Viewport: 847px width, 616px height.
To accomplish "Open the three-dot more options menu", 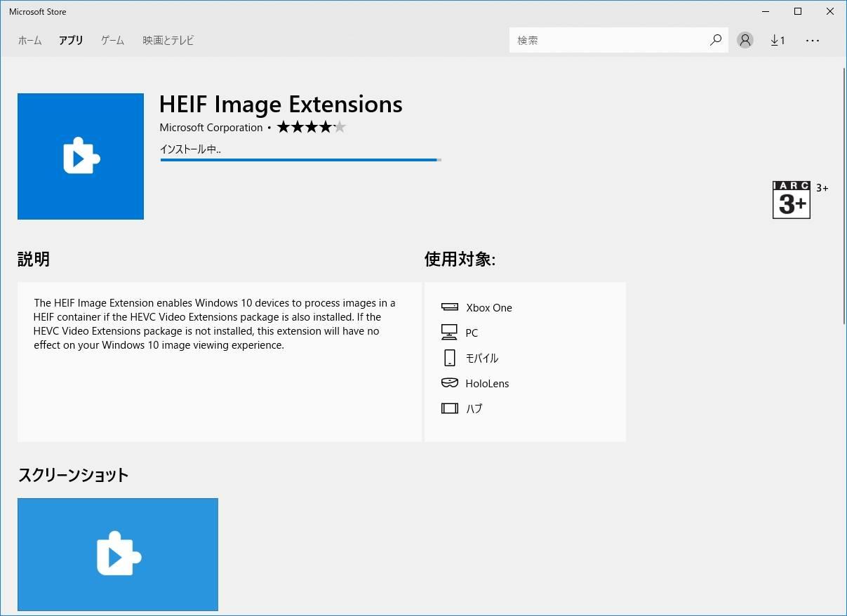I will coord(812,40).
